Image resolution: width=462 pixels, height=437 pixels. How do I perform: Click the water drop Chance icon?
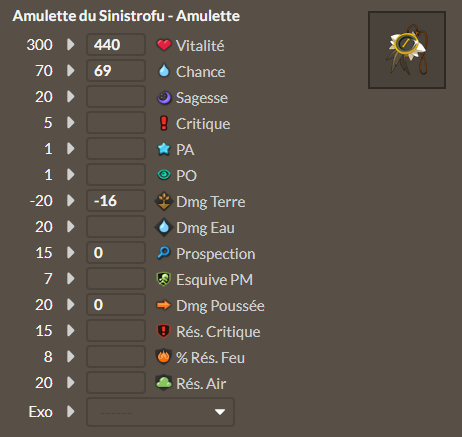tap(164, 71)
